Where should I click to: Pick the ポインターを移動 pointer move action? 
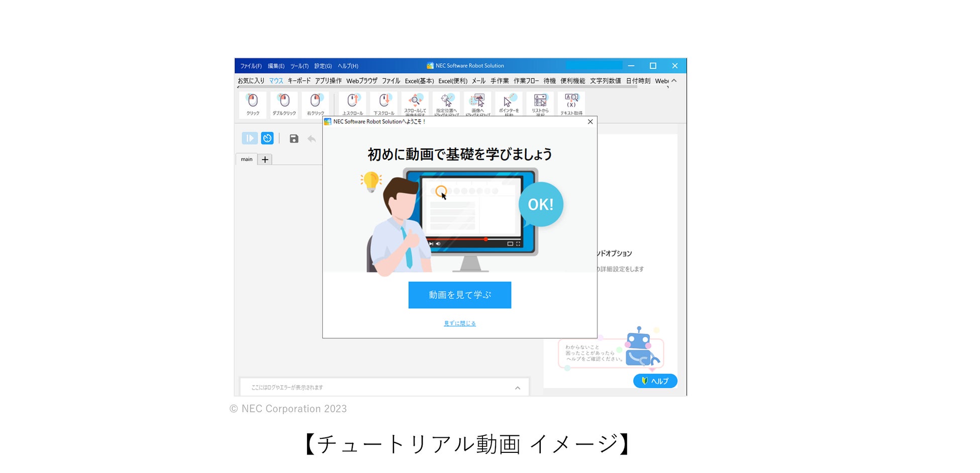[x=509, y=103]
